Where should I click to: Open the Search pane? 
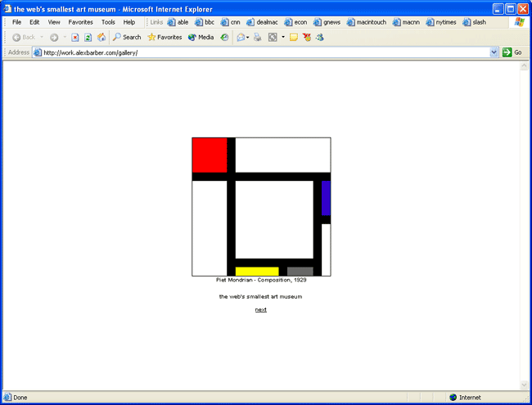pyautogui.click(x=127, y=38)
